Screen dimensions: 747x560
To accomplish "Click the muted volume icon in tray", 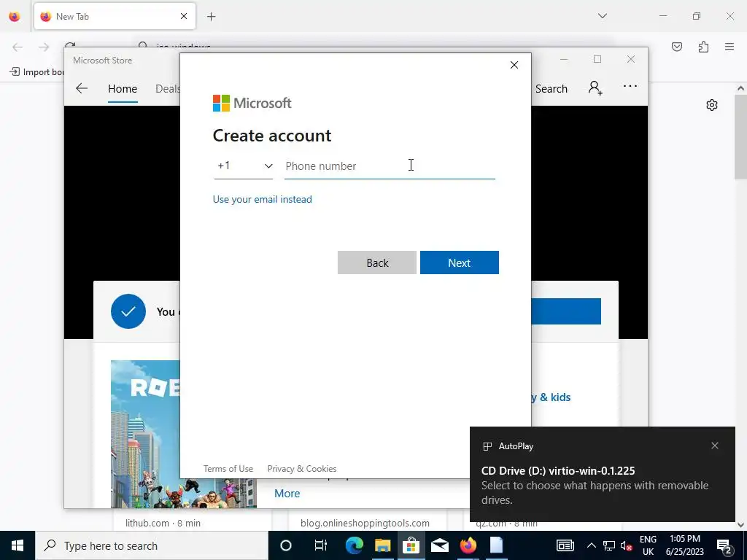I will pyautogui.click(x=627, y=545).
